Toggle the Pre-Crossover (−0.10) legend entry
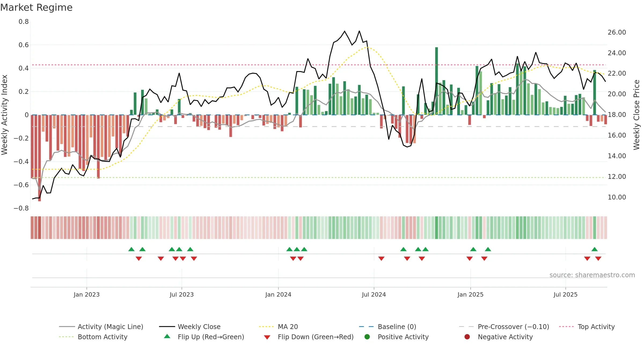 tap(504, 327)
